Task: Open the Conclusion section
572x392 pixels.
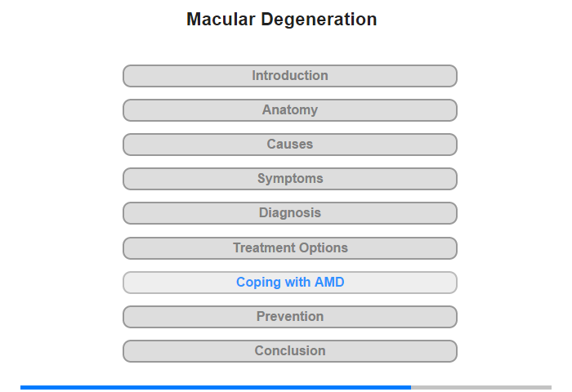Action: (x=289, y=351)
